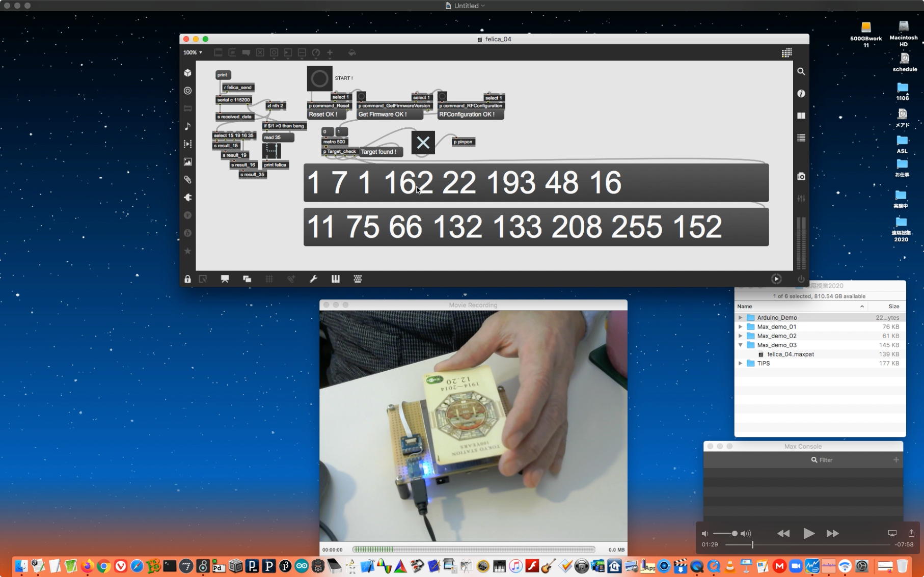Open the audio files note icon in sidebar
924x577 pixels.
click(187, 126)
